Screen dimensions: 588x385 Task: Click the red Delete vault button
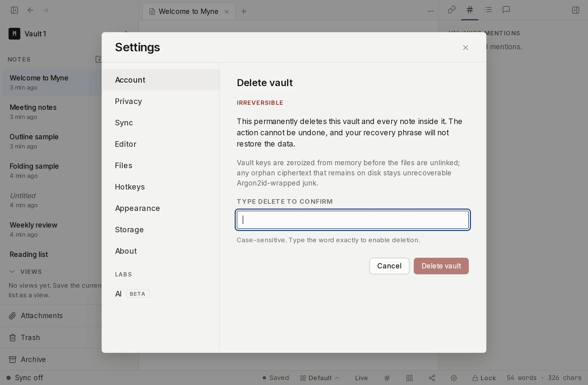click(x=441, y=266)
